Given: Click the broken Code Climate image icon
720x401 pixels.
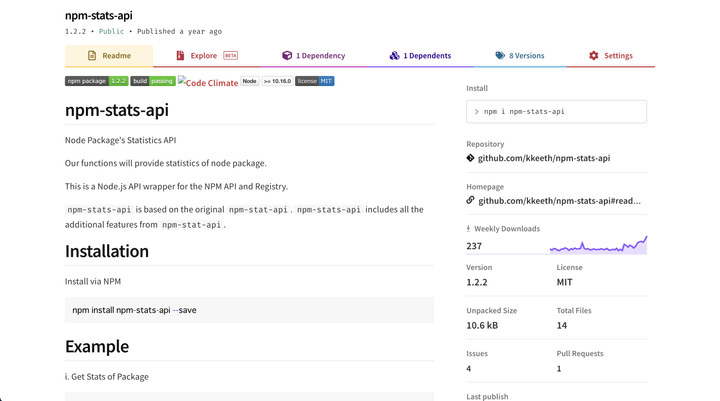Looking at the screenshot, I should [x=183, y=81].
